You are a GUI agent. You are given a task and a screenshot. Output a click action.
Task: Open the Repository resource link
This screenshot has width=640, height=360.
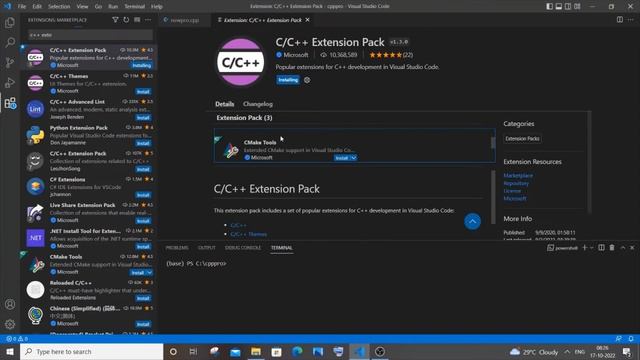(516, 183)
